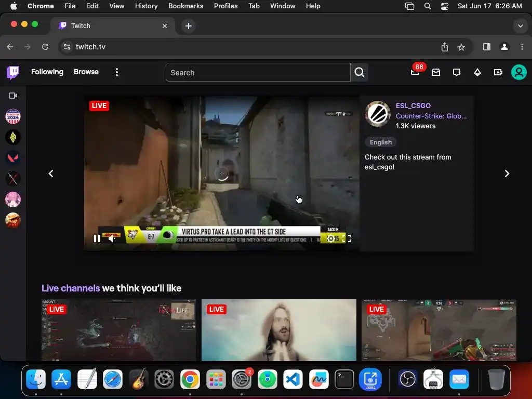
Task: Open Spotlight search in menu bar
Action: (x=428, y=6)
